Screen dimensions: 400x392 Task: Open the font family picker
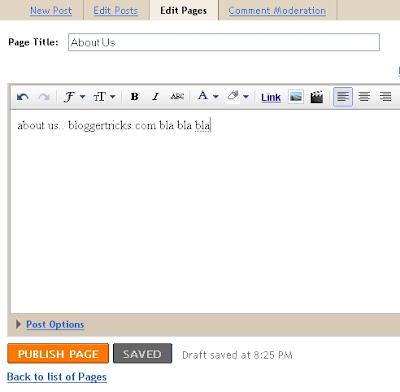(74, 97)
